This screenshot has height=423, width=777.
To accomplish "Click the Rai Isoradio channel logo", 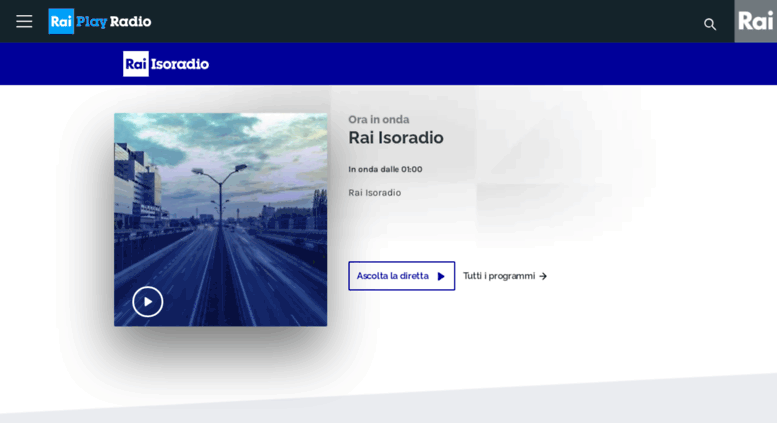I will (x=166, y=64).
